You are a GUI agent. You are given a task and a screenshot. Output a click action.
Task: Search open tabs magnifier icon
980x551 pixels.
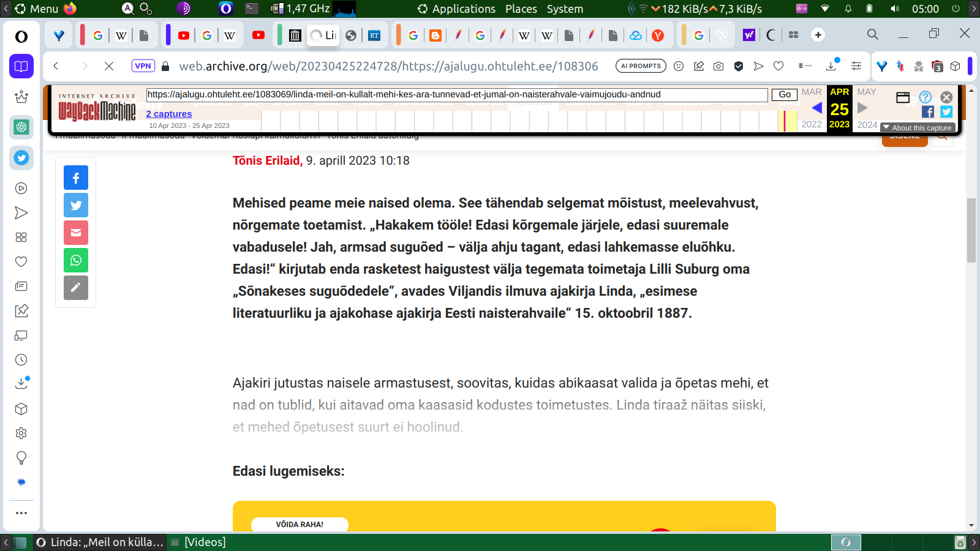tap(873, 34)
